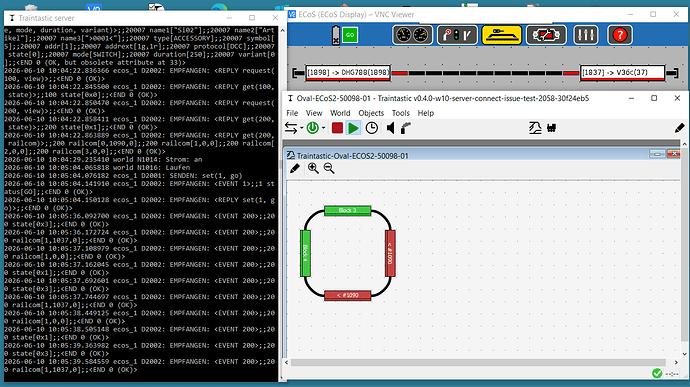Screen dimensions: 690x387
Task: Open the track board list icon
Action: pos(535,128)
